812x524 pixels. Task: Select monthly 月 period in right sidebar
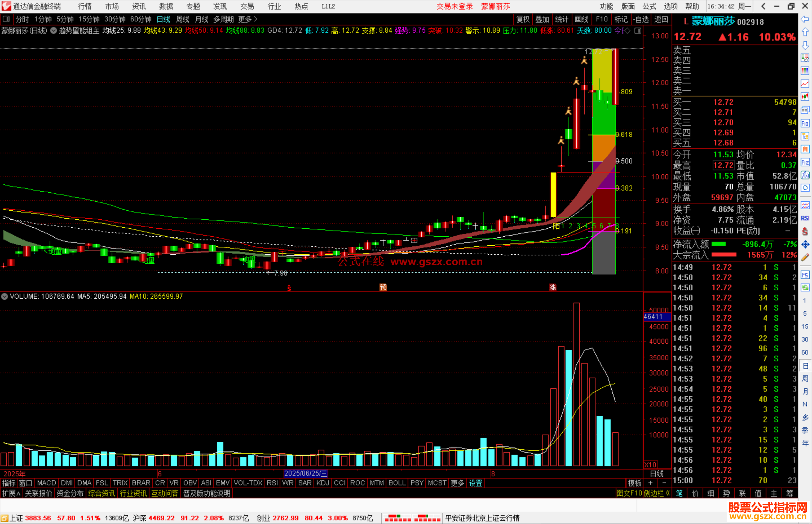[805, 391]
